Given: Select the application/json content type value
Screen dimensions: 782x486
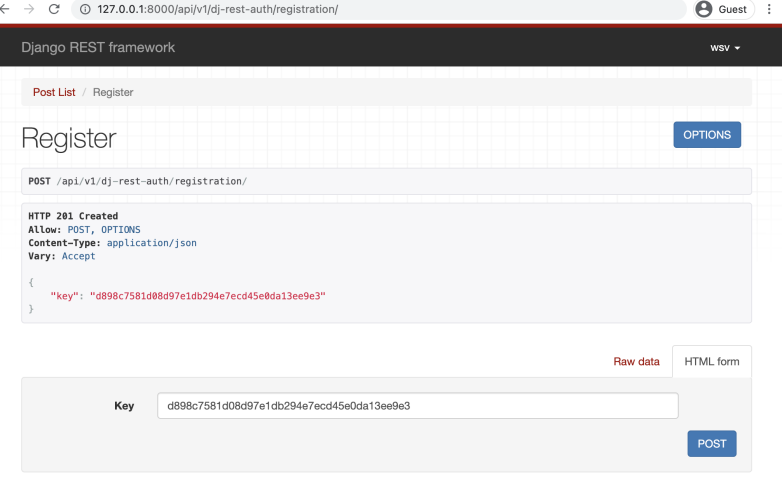Looking at the screenshot, I should [x=152, y=243].
